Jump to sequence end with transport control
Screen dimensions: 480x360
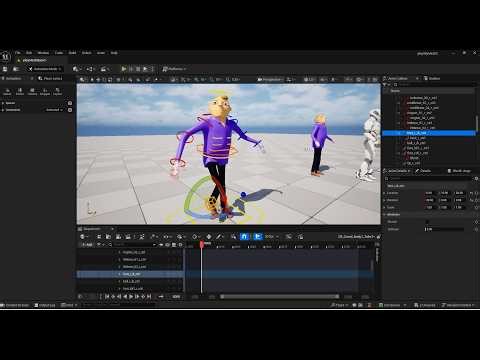click(149, 296)
